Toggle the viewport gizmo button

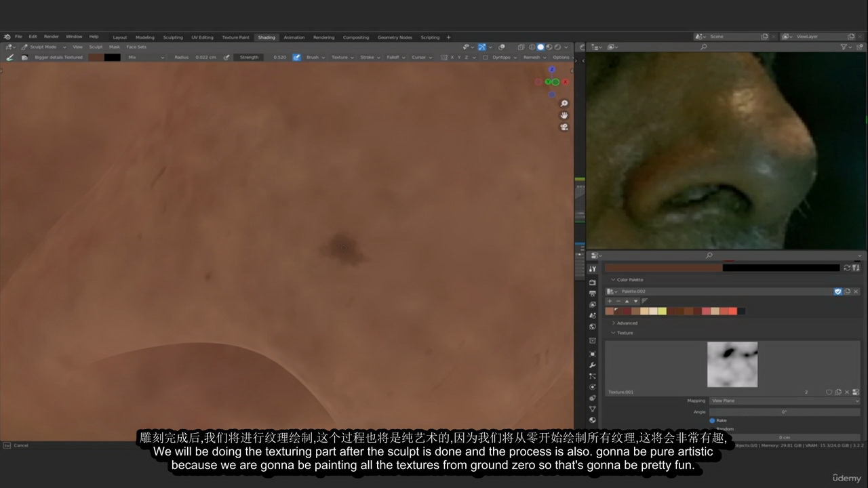coord(481,47)
